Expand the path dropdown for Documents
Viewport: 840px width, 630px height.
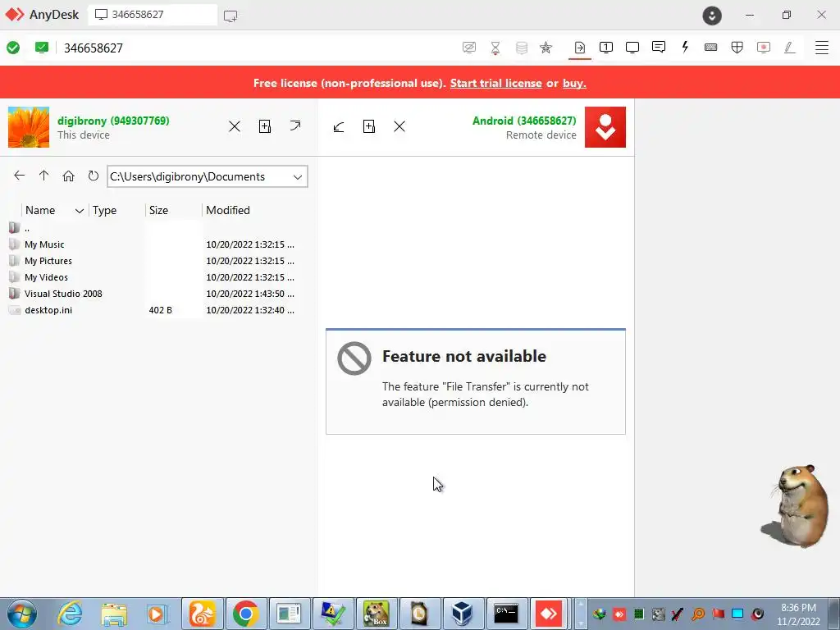(298, 177)
